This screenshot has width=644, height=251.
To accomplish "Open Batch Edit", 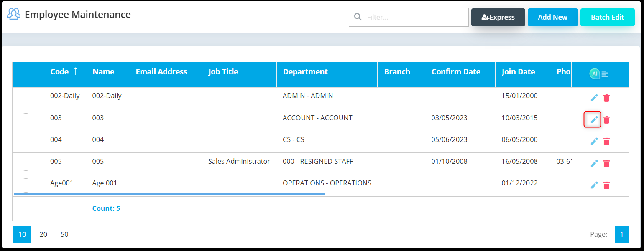I will click(607, 17).
